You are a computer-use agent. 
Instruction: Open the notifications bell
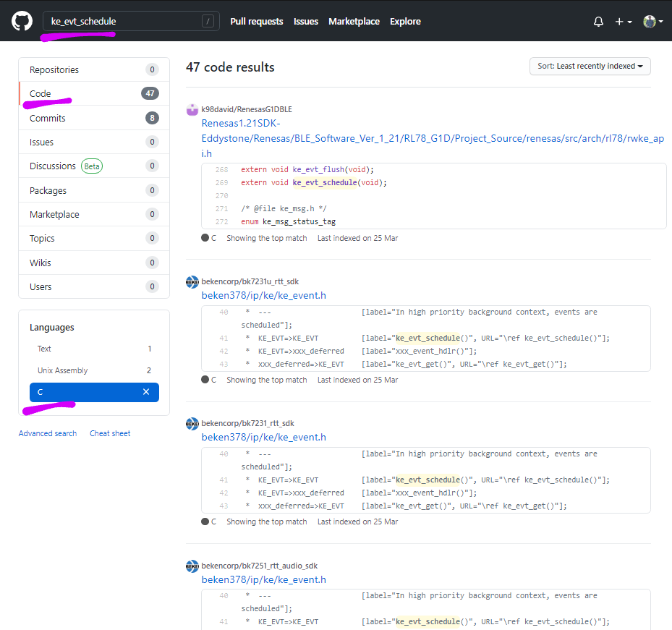[x=598, y=22]
